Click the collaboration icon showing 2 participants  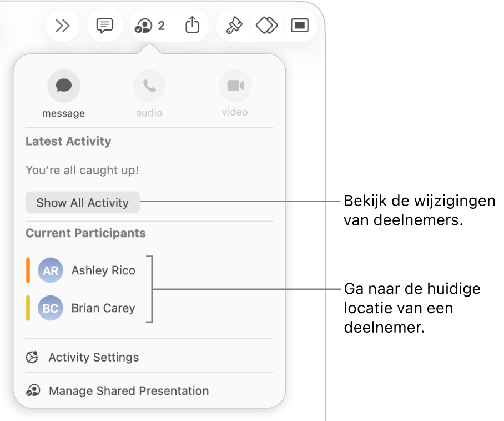pos(143,26)
